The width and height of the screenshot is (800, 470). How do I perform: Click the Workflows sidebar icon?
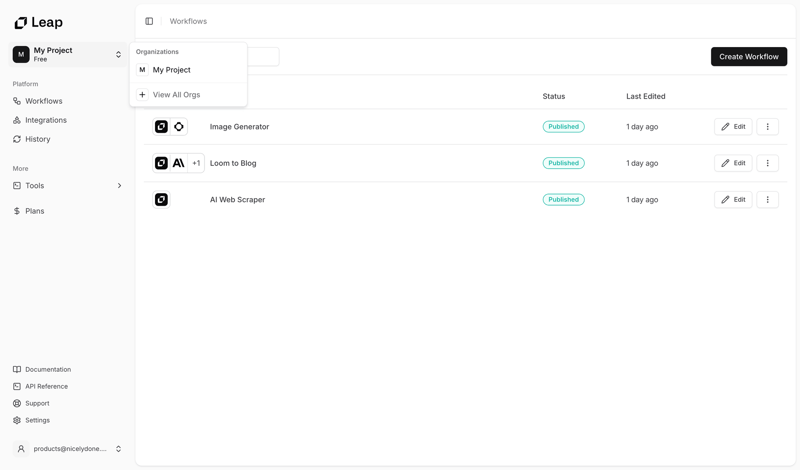[x=17, y=101]
